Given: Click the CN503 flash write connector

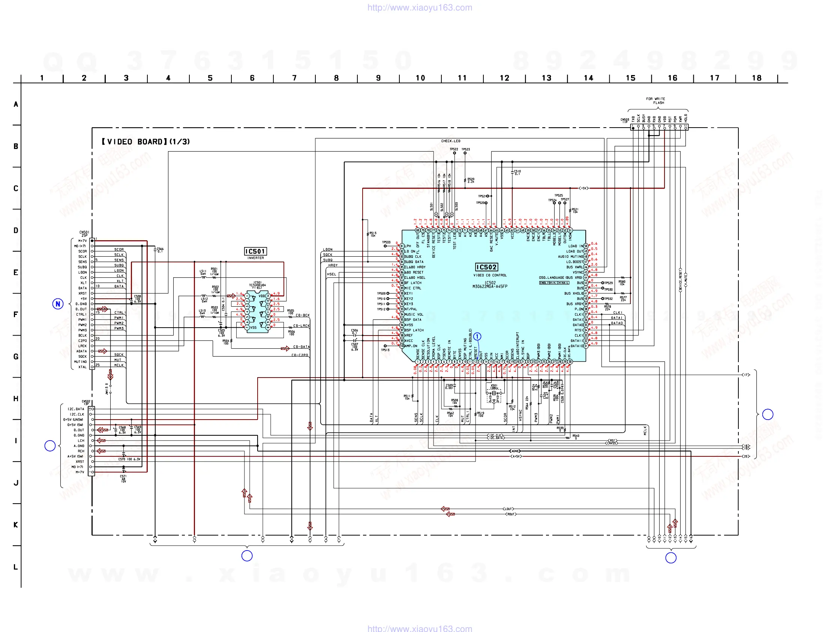Looking at the screenshot, I should click(659, 127).
